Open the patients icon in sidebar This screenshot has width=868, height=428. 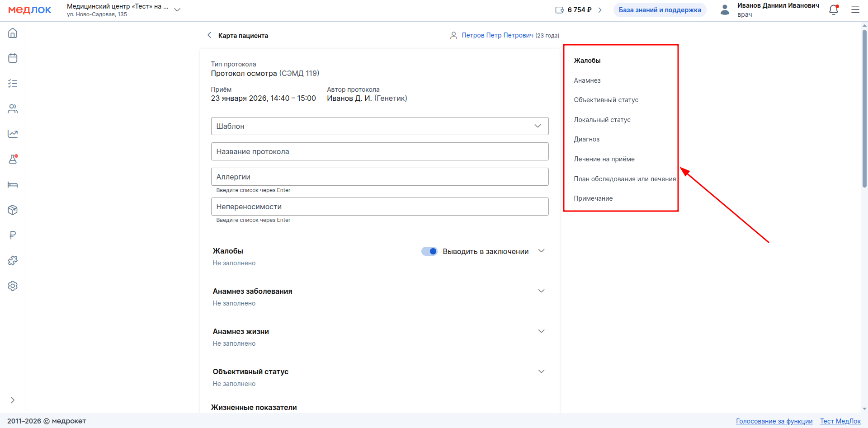(13, 109)
